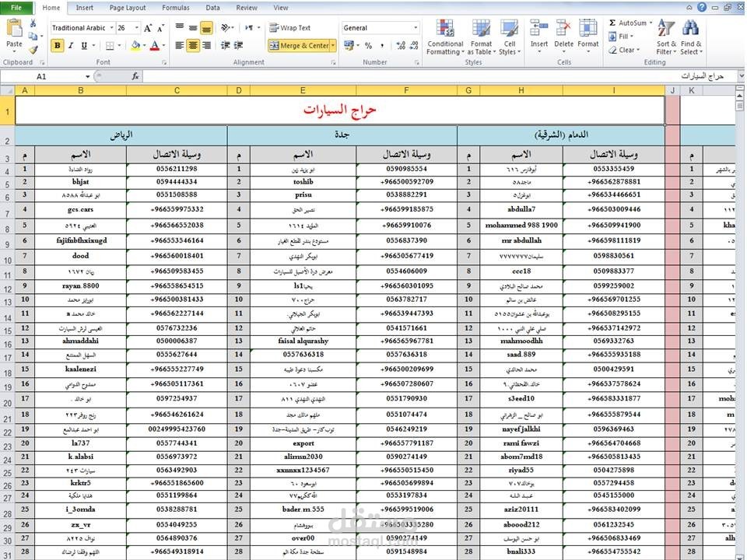Screen dimensions: 747x560
Task: Click the Cut scissors icon
Action: tap(33, 23)
